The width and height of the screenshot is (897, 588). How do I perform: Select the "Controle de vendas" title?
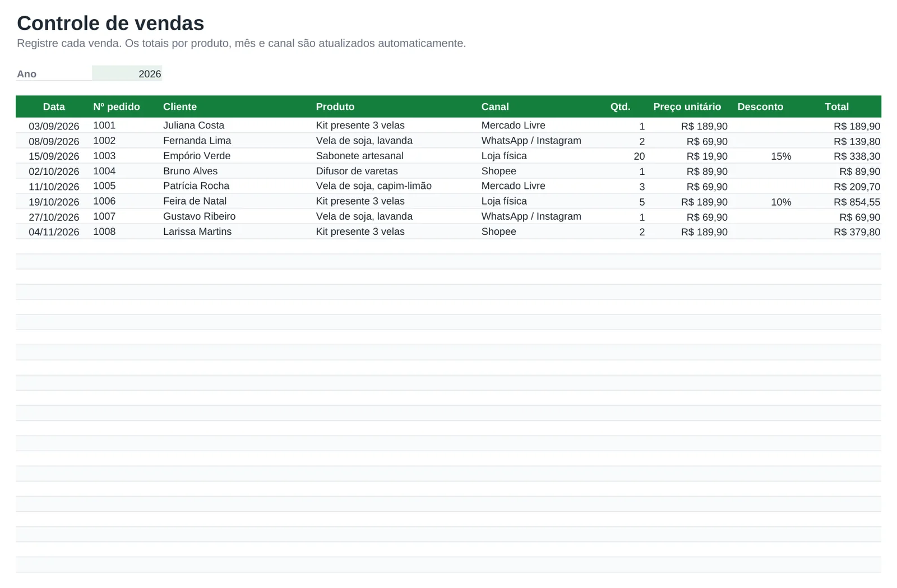pyautogui.click(x=110, y=23)
